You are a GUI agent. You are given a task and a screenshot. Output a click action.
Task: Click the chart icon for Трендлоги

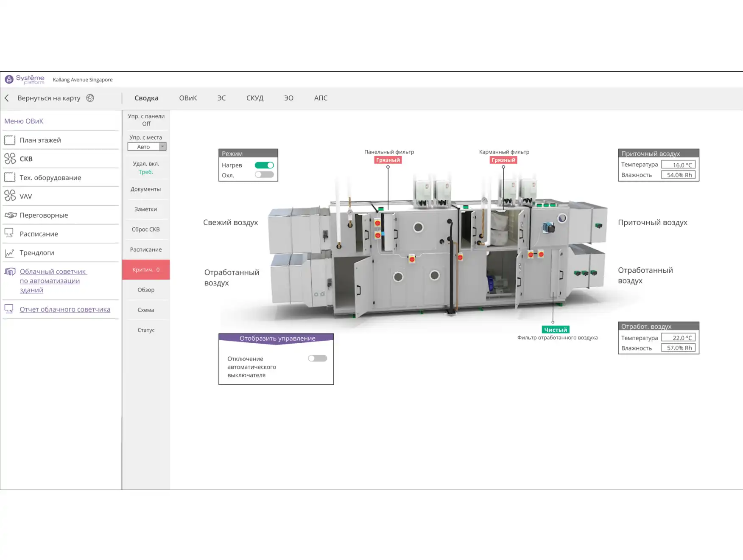coord(10,253)
